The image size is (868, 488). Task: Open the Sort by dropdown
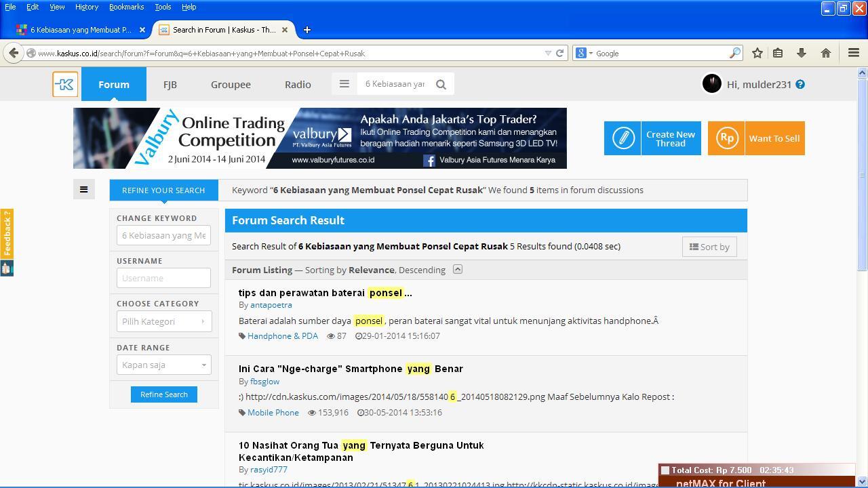[709, 247]
